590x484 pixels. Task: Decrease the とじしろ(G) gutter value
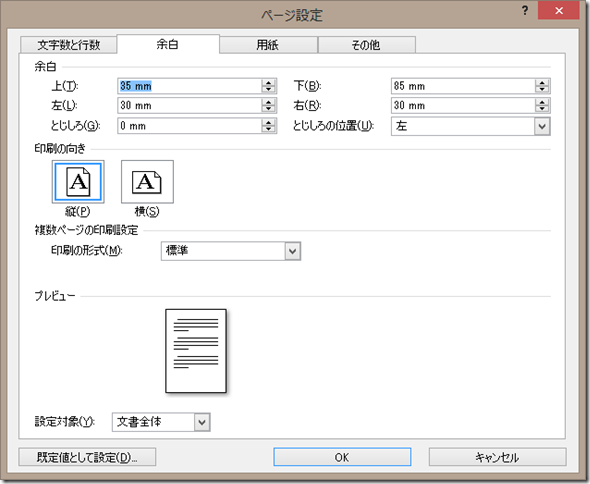pos(269,130)
